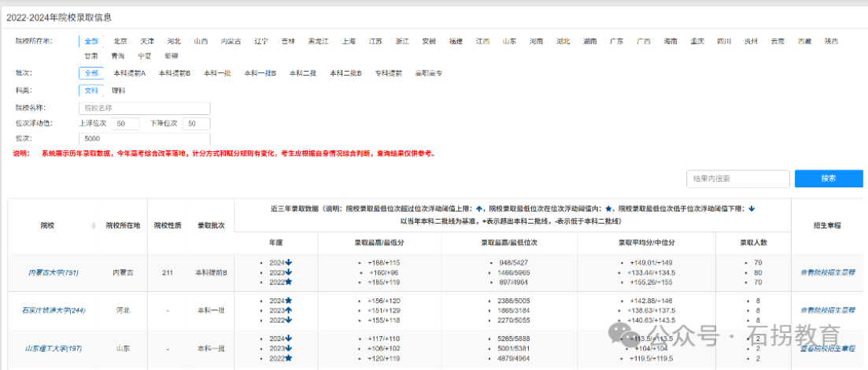Select 全部 for 批次 filter
Screen dimensions: 868x370
91,73
